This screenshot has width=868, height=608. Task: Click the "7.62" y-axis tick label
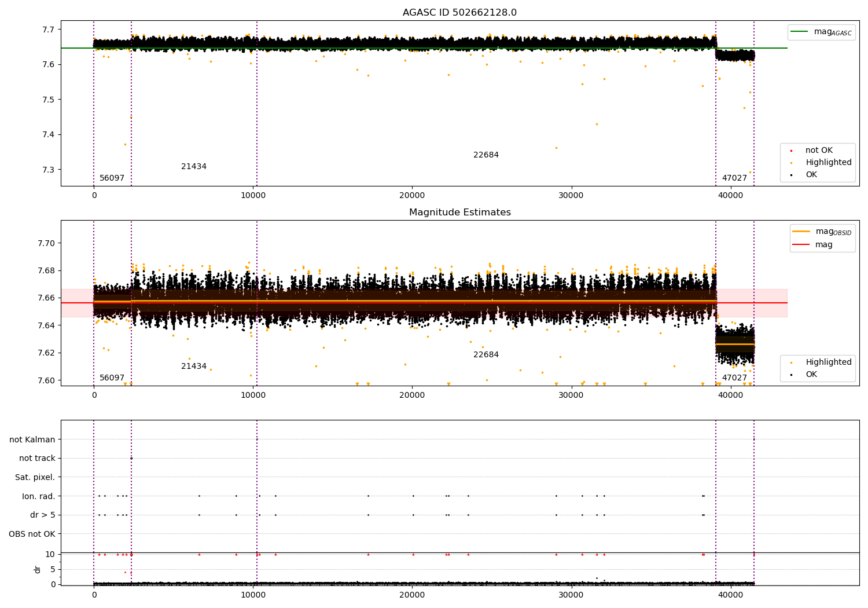point(47,353)
